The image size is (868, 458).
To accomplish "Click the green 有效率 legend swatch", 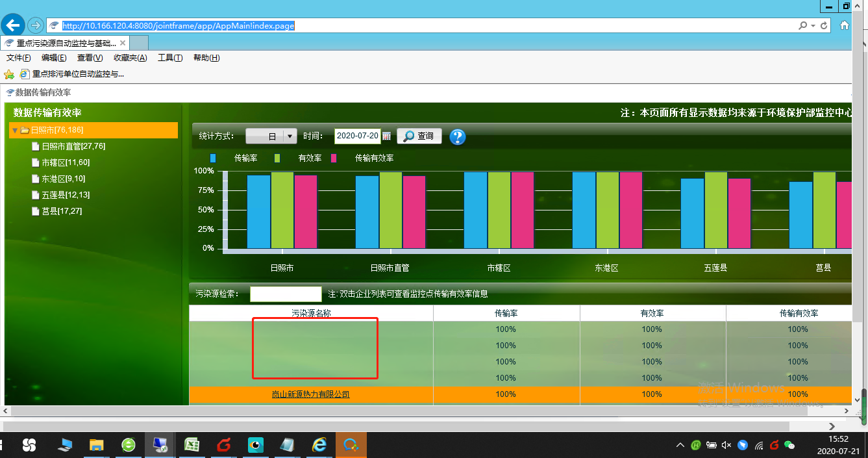I will (x=277, y=158).
